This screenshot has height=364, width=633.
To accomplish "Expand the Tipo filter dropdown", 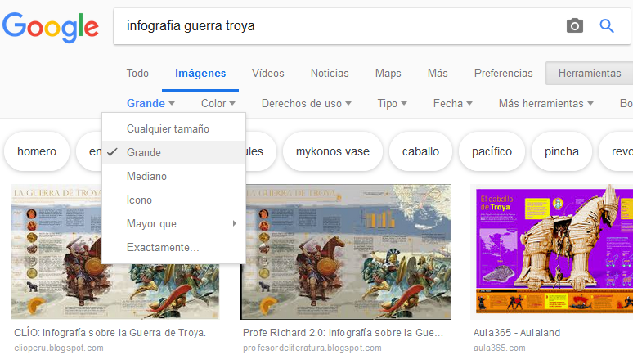I will pyautogui.click(x=392, y=103).
